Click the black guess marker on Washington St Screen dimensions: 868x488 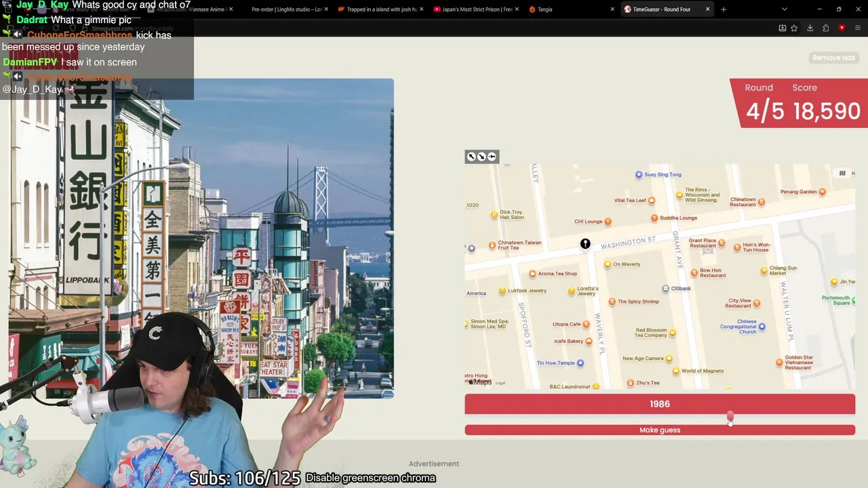(x=585, y=244)
